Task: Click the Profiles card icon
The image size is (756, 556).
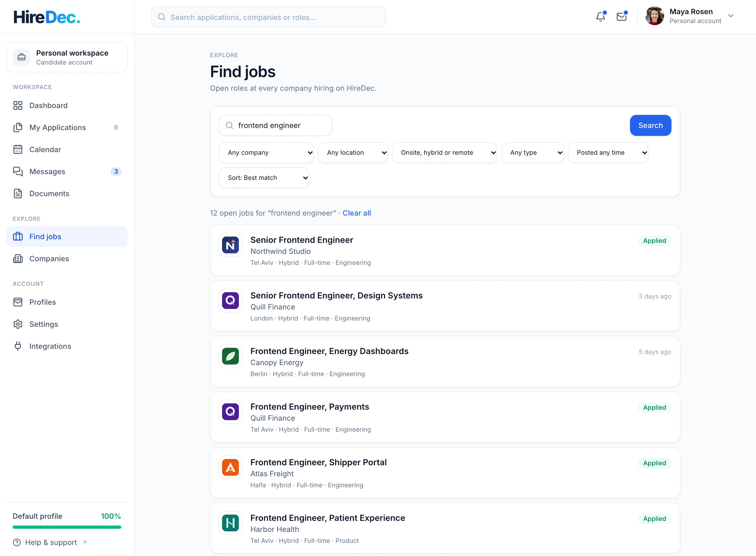Action: (x=18, y=302)
